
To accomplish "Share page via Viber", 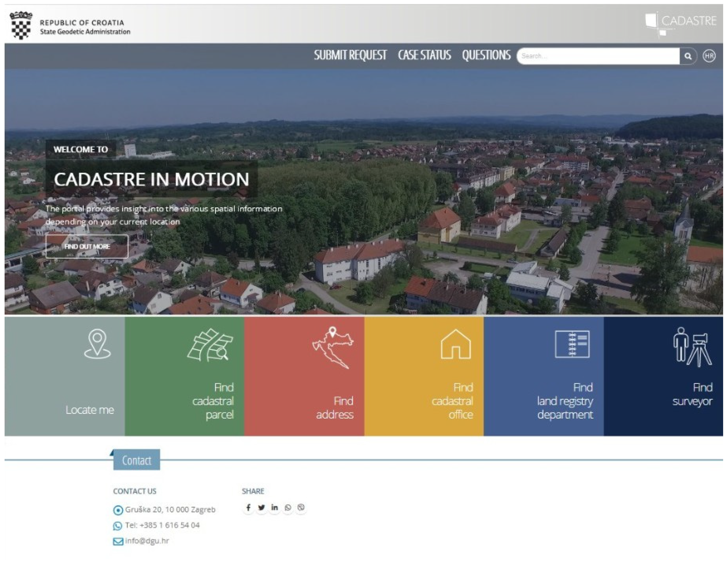I will tap(301, 508).
